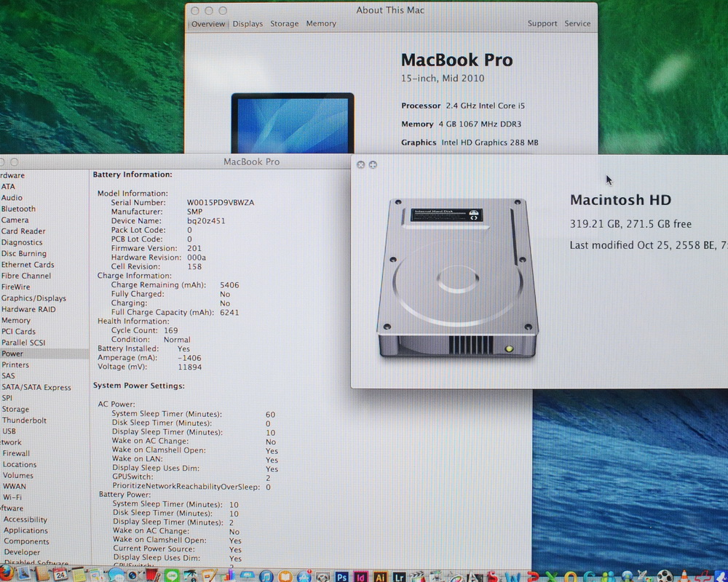This screenshot has width=728, height=582.
Task: Click the plus button on Macintosh HD panel
Action: (x=372, y=164)
